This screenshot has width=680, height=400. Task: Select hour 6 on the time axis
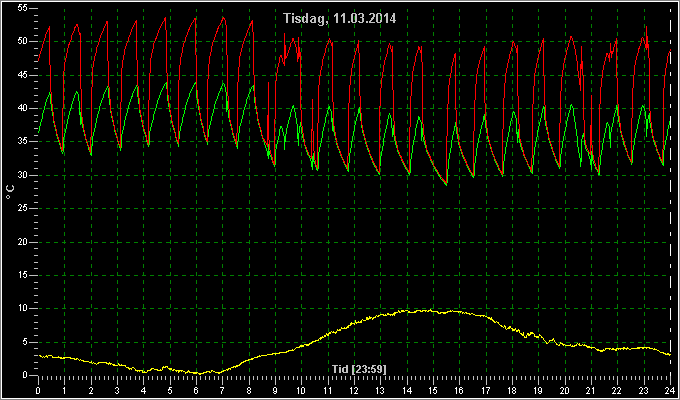(196, 390)
